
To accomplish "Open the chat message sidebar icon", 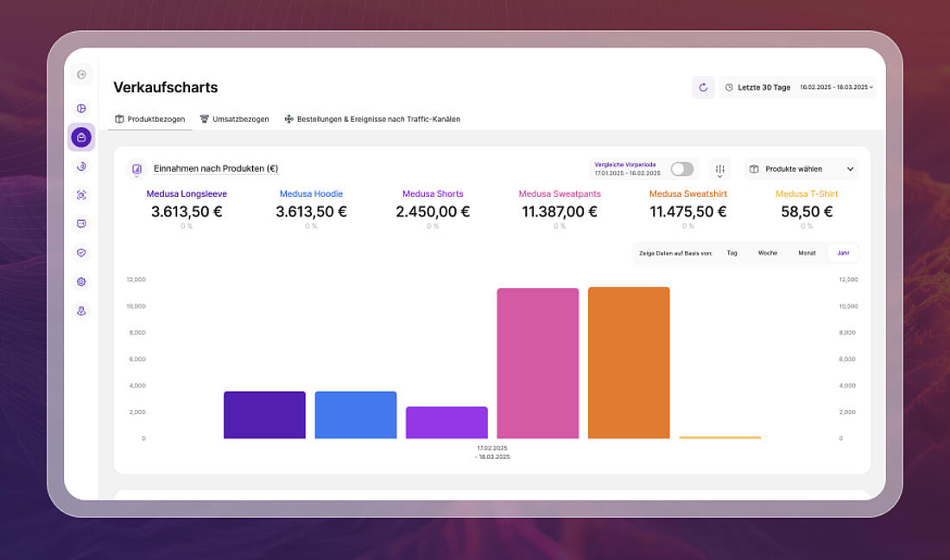I will pos(81,224).
